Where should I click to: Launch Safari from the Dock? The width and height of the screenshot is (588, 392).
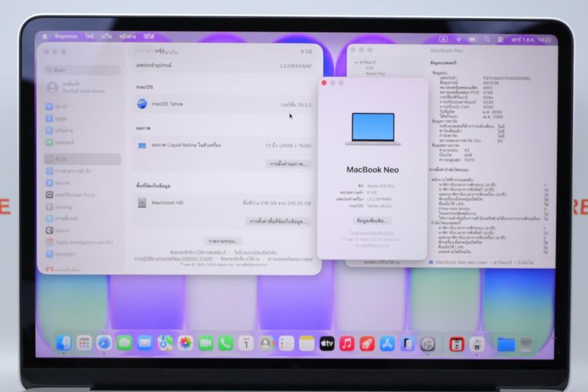point(103,343)
